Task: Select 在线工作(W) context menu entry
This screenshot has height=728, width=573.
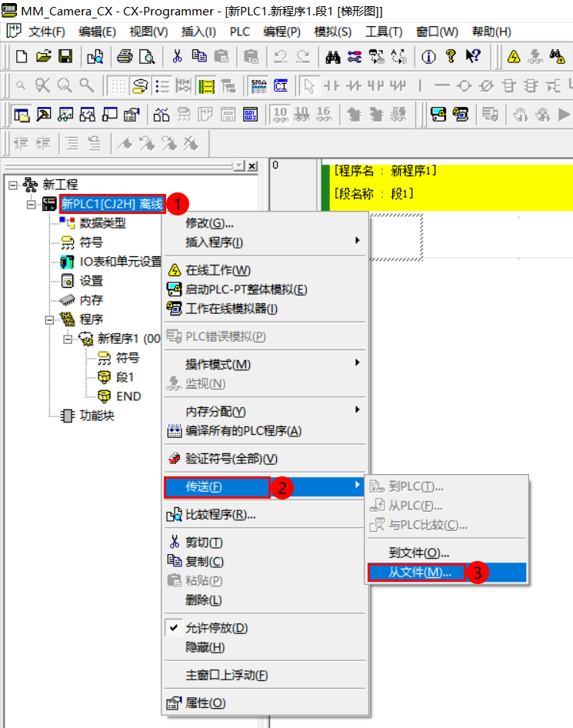Action: pos(266,270)
